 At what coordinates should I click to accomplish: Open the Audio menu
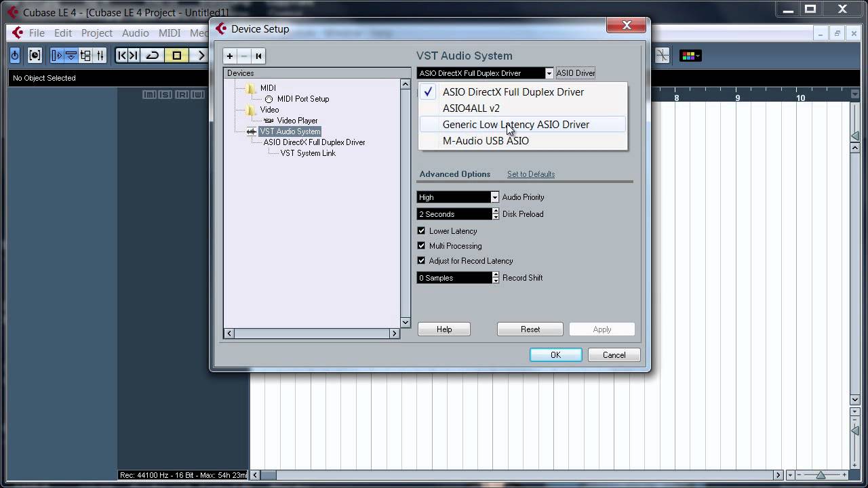click(136, 33)
